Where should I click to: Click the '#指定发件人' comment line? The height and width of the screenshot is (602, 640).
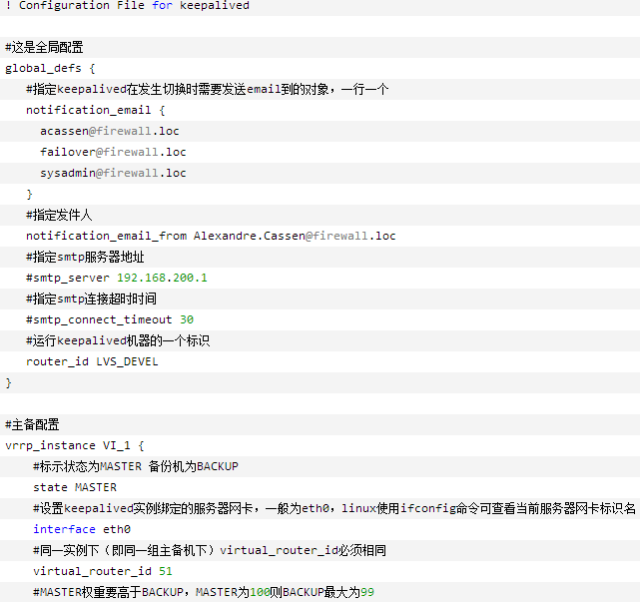(59, 215)
